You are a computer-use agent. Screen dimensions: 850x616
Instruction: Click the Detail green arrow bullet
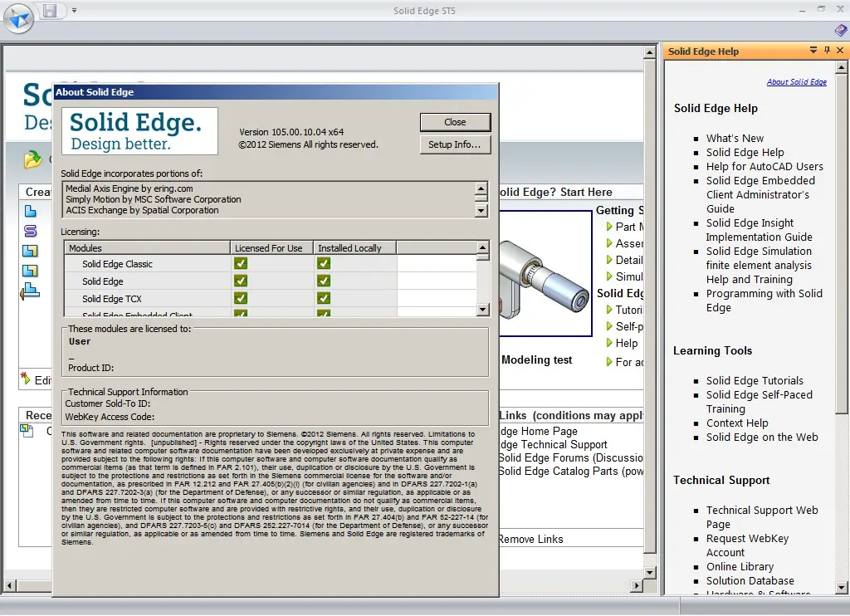pos(609,260)
